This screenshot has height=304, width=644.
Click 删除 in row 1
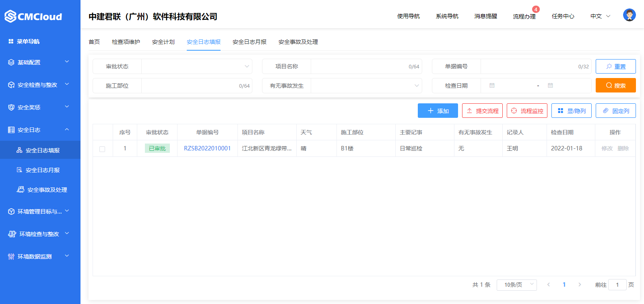pos(623,148)
